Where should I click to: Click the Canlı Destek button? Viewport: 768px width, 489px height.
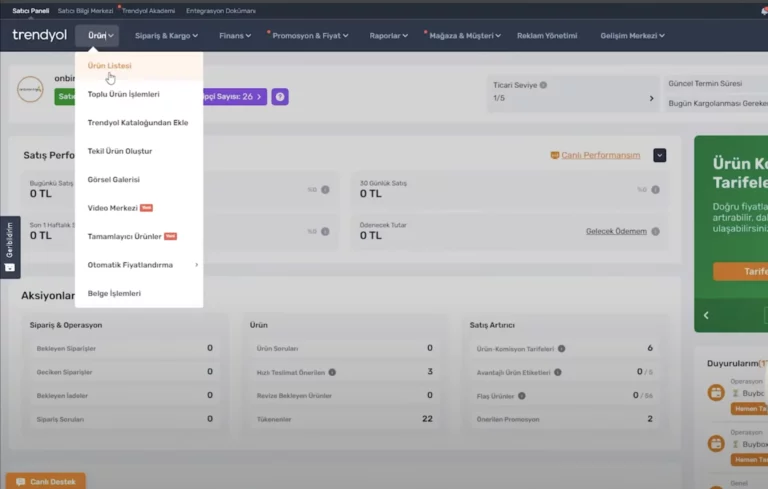tap(45, 481)
